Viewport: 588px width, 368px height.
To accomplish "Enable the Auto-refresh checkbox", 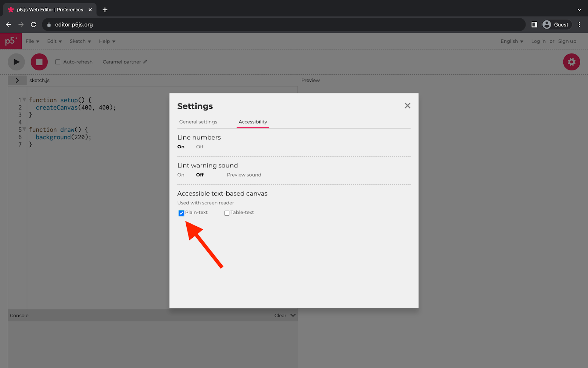I will pyautogui.click(x=58, y=62).
